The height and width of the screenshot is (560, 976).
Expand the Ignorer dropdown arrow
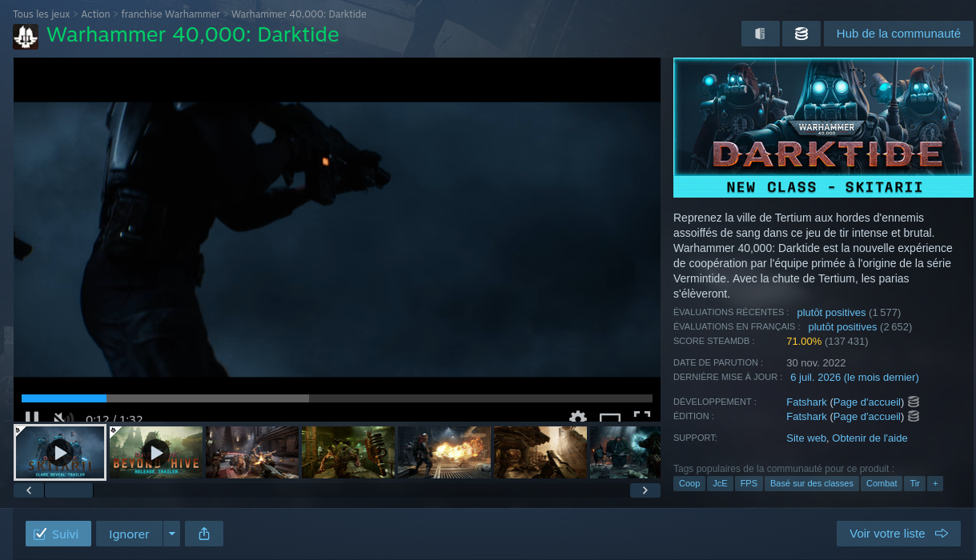click(x=171, y=534)
